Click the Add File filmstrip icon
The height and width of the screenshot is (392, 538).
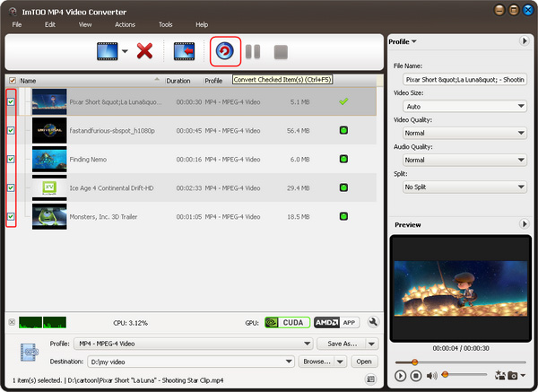tap(107, 51)
